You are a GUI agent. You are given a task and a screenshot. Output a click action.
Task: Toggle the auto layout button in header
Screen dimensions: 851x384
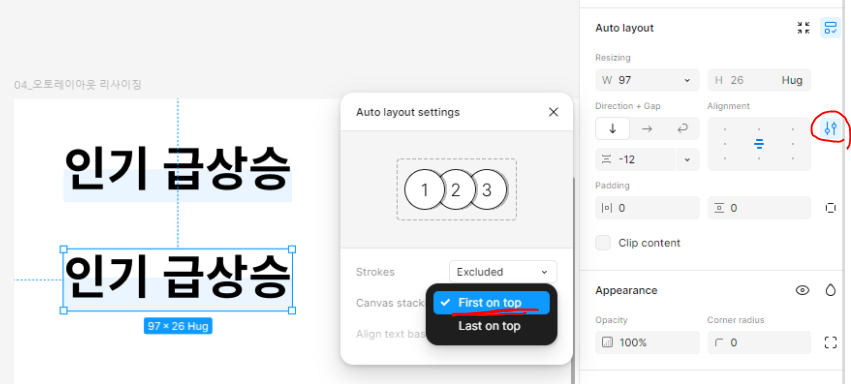[x=830, y=28]
